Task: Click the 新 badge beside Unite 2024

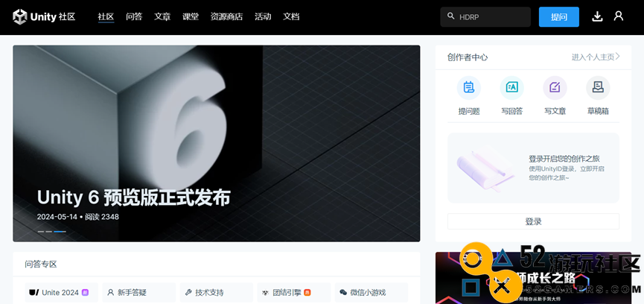Action: (85, 293)
